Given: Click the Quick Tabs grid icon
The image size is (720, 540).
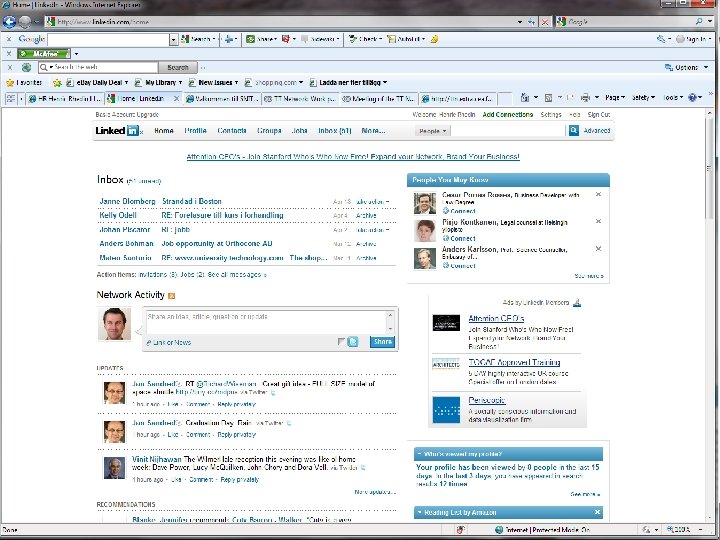Looking at the screenshot, I should (11, 98).
